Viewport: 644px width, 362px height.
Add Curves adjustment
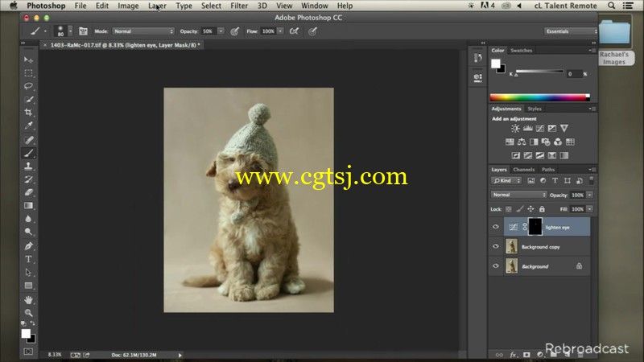(x=540, y=129)
